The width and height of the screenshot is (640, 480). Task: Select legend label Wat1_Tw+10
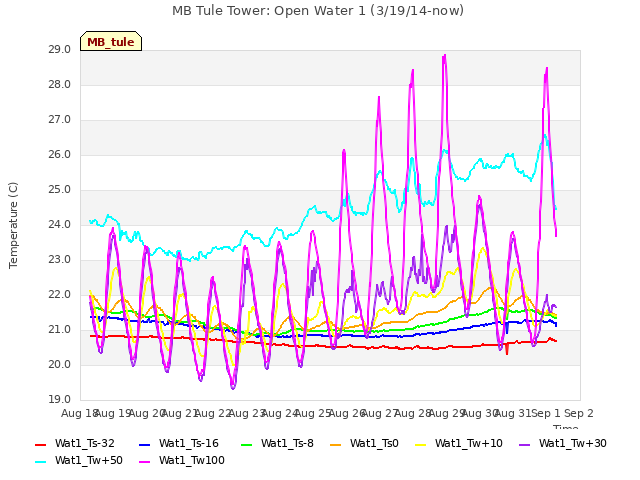tap(469, 444)
